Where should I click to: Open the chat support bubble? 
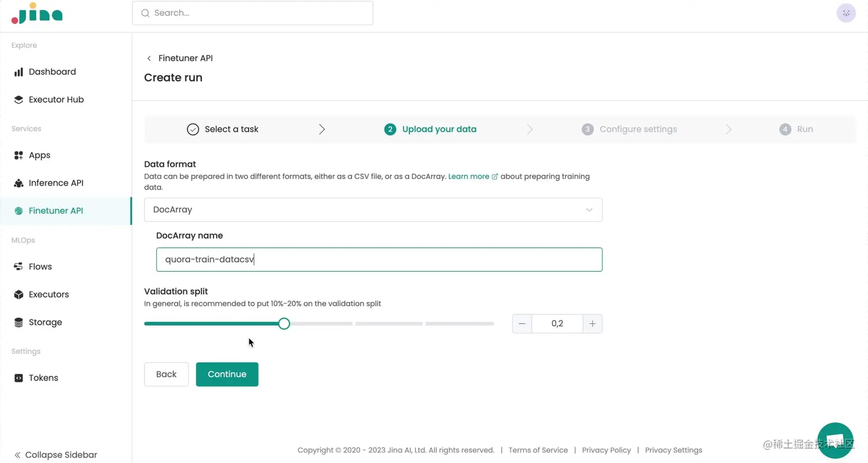(x=835, y=440)
